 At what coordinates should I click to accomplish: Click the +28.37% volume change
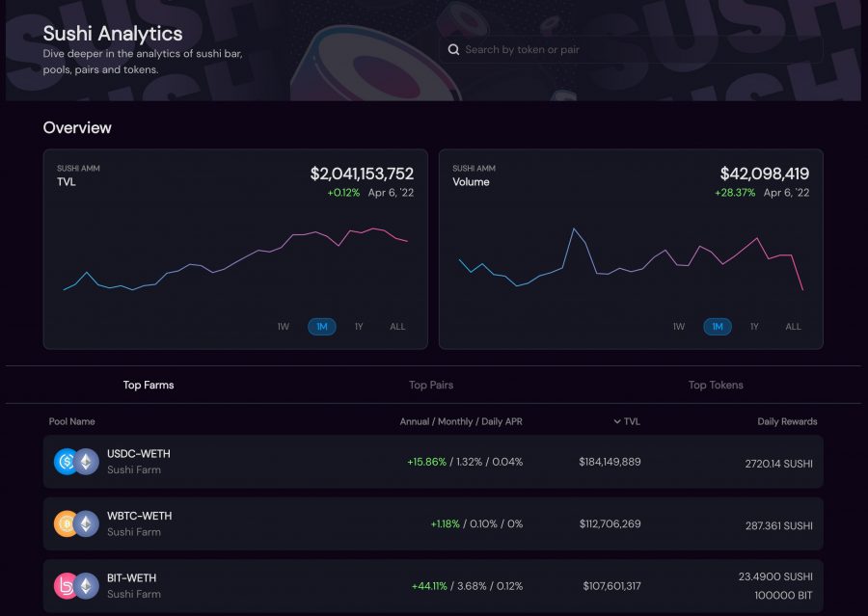click(x=735, y=193)
